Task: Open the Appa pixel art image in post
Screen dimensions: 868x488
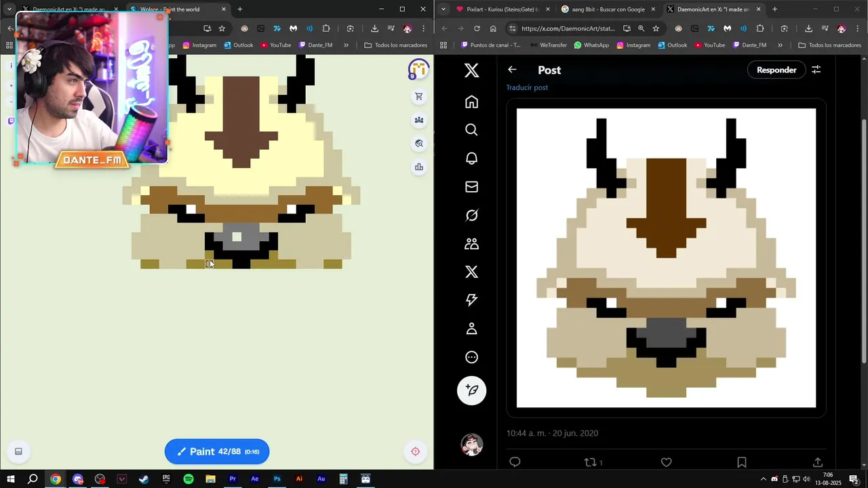Action: point(666,258)
